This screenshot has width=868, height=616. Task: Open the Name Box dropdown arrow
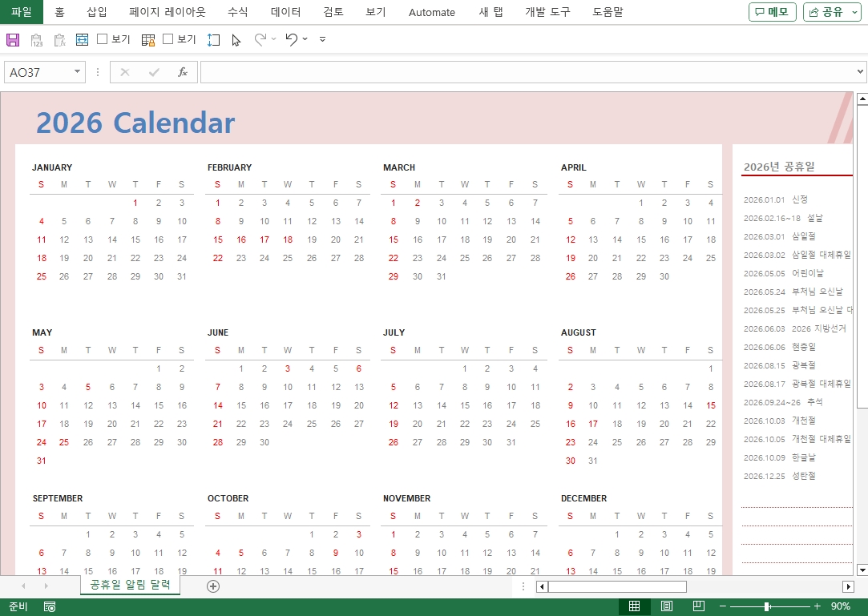[77, 72]
